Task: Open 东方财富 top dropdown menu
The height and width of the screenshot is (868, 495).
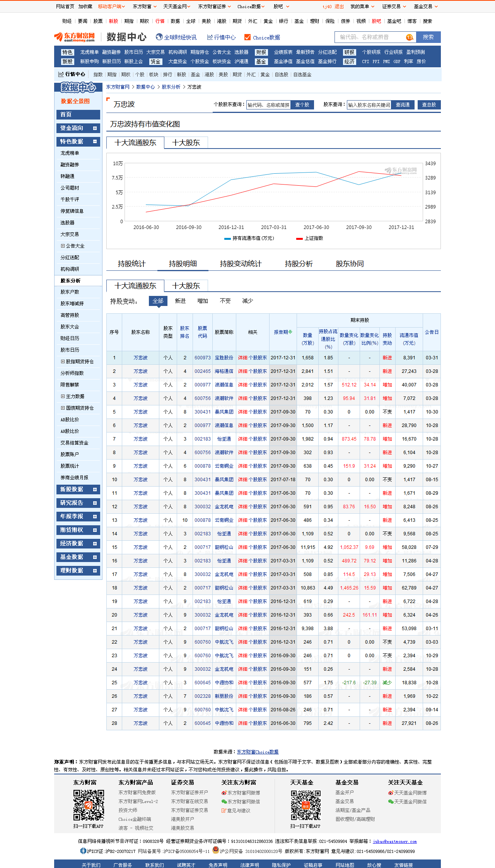Action: pos(145,6)
